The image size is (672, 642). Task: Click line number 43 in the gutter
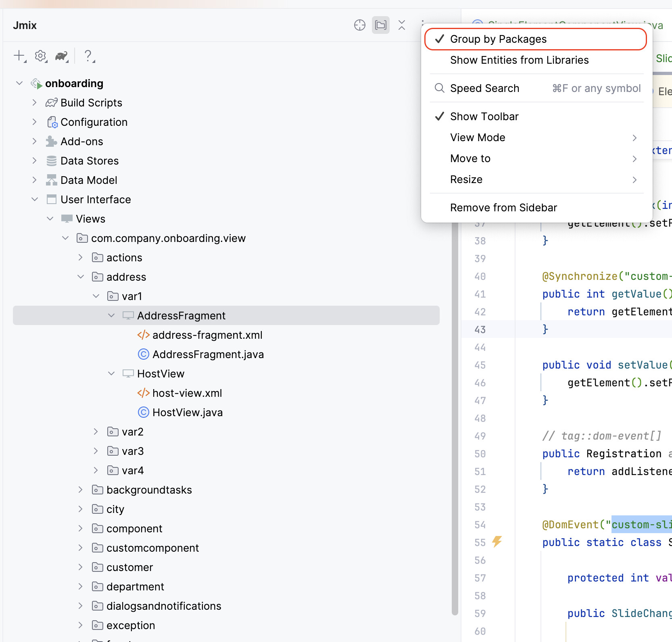(480, 329)
